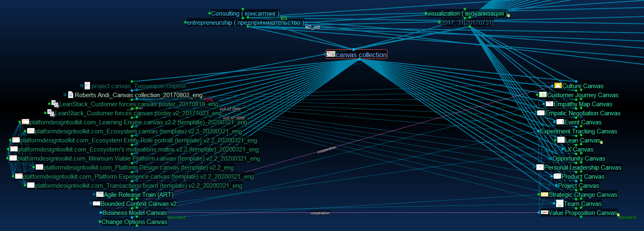Click the Culture Canvas warning triangle icon
The image size is (644, 231).
tap(558, 86)
